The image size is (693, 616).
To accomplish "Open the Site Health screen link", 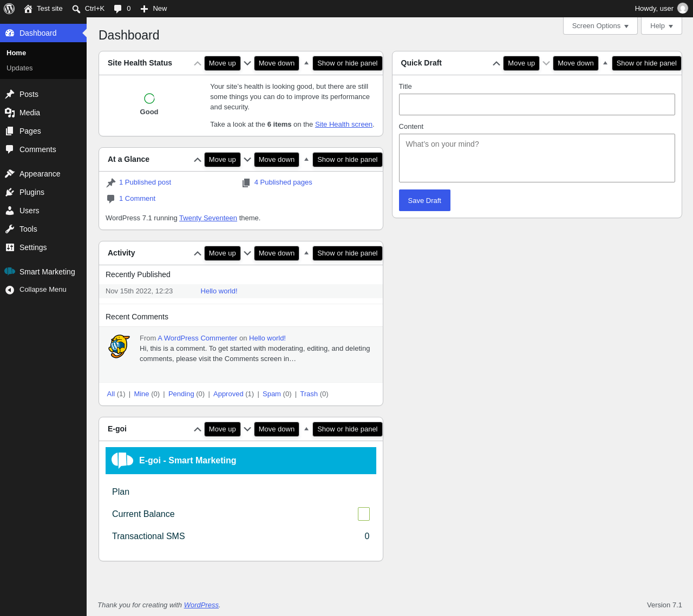I will point(344,124).
